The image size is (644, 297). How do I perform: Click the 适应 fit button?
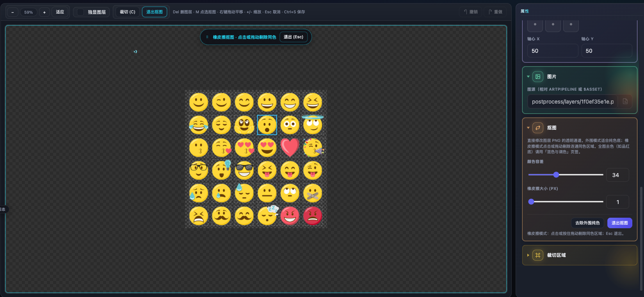coord(60,12)
